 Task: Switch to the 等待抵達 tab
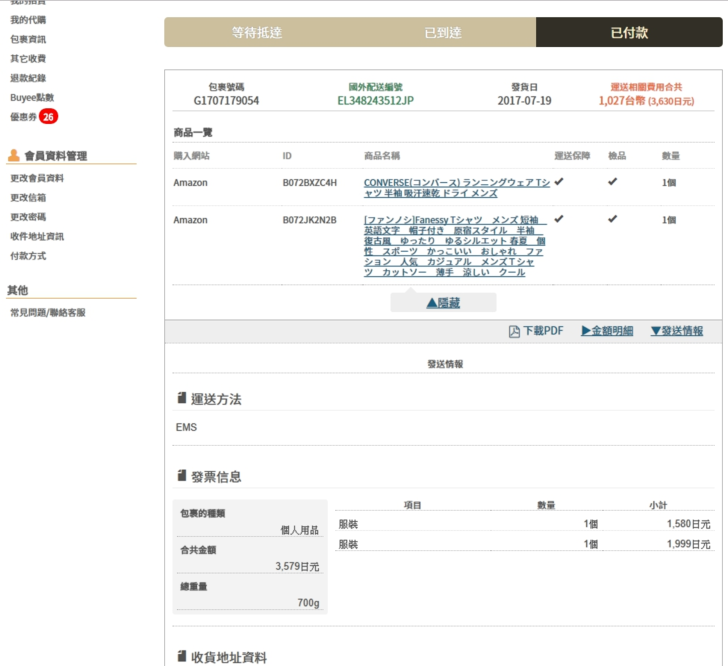pyautogui.click(x=257, y=33)
